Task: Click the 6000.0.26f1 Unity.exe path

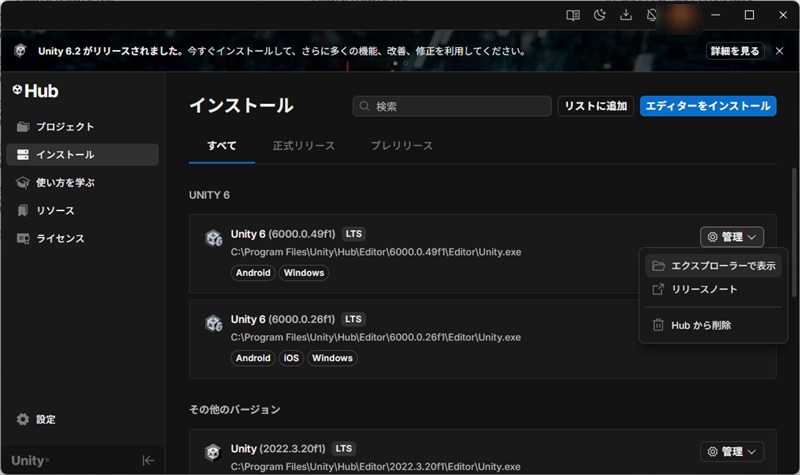Action: coord(376,337)
